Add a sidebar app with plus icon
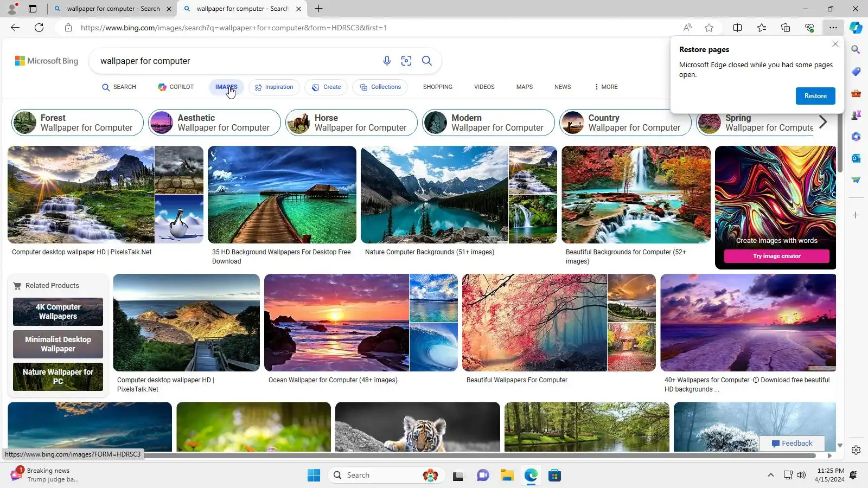Image resolution: width=868 pixels, height=488 pixels. pos(856,215)
